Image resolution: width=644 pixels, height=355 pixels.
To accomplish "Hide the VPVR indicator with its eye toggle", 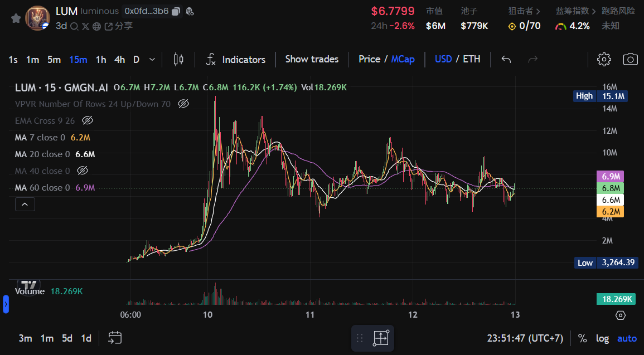I will pyautogui.click(x=183, y=103).
